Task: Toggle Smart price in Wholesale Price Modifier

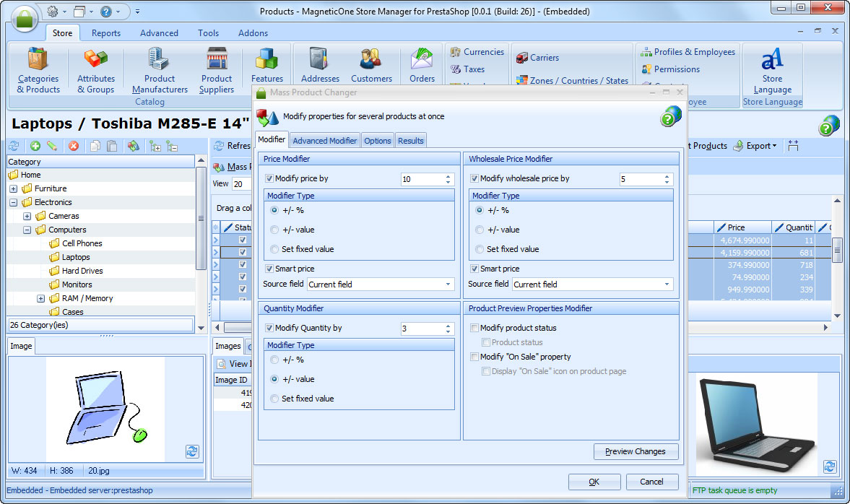Action: [474, 269]
